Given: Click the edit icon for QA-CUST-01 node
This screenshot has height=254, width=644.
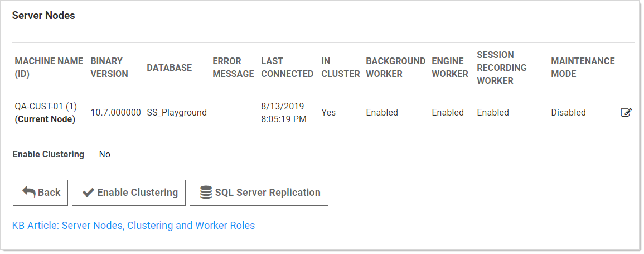Looking at the screenshot, I should click(626, 112).
